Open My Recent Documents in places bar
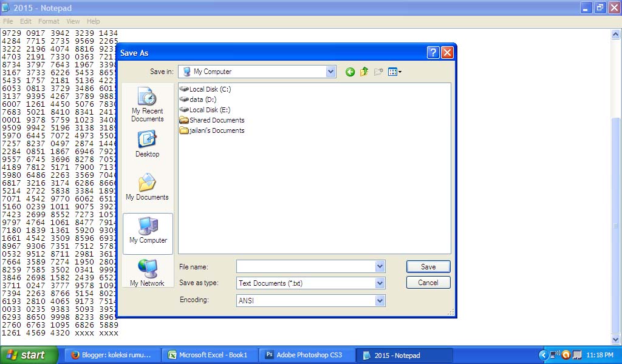Viewport: 622px width, 364px height. pos(147,104)
